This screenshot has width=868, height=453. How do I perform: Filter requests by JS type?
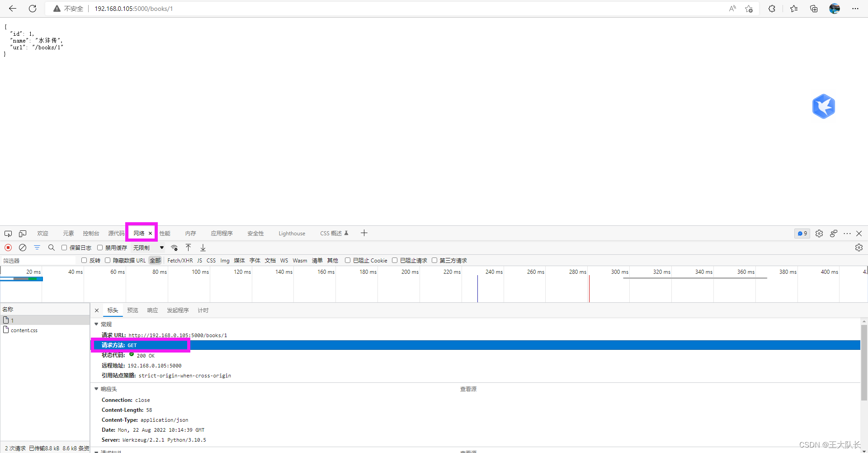199,261
